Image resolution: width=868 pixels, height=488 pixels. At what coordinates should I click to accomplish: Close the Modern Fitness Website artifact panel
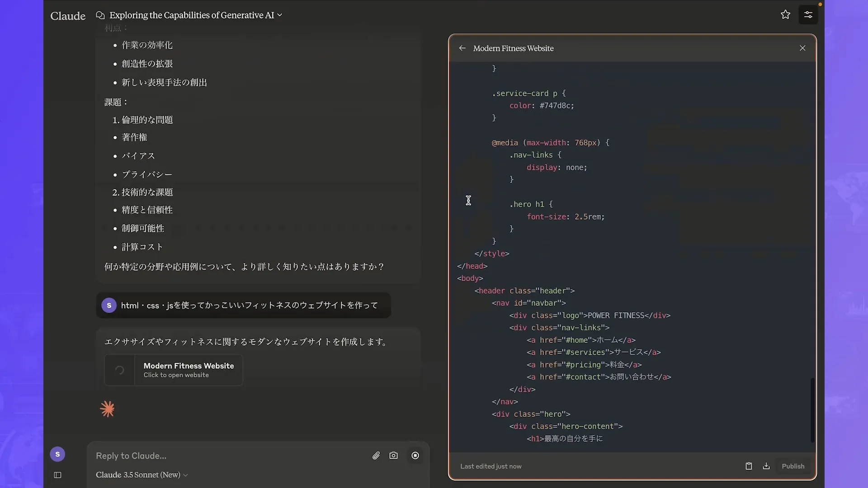click(802, 48)
